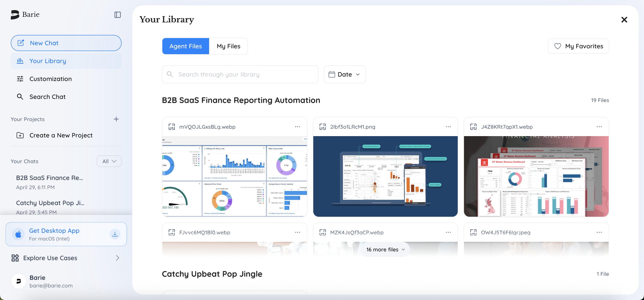Click the barie@barie.com email text

(x=51, y=285)
